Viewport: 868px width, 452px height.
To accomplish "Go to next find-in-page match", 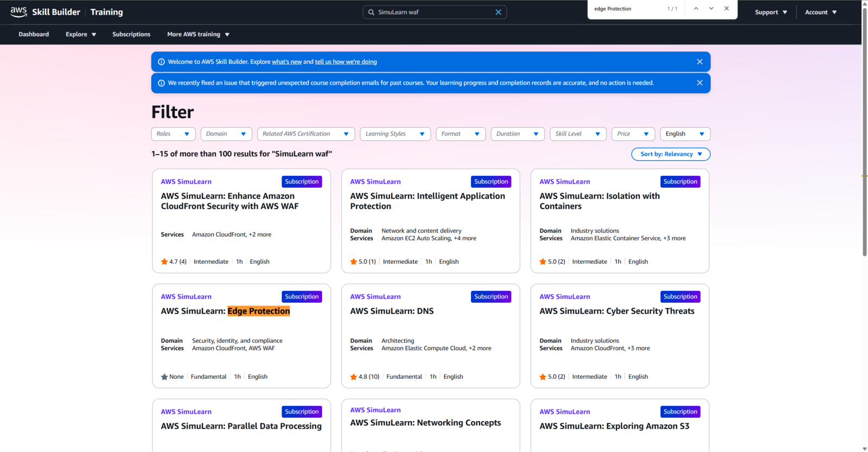I will pos(711,9).
